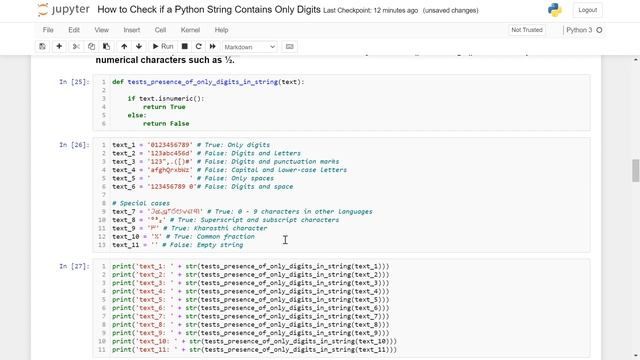The image size is (640, 360).
Task: Click the print text_1 line
Action: [x=251, y=266]
